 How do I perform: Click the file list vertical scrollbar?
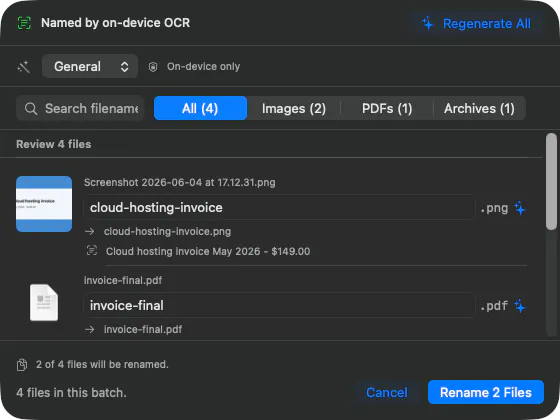(x=551, y=181)
